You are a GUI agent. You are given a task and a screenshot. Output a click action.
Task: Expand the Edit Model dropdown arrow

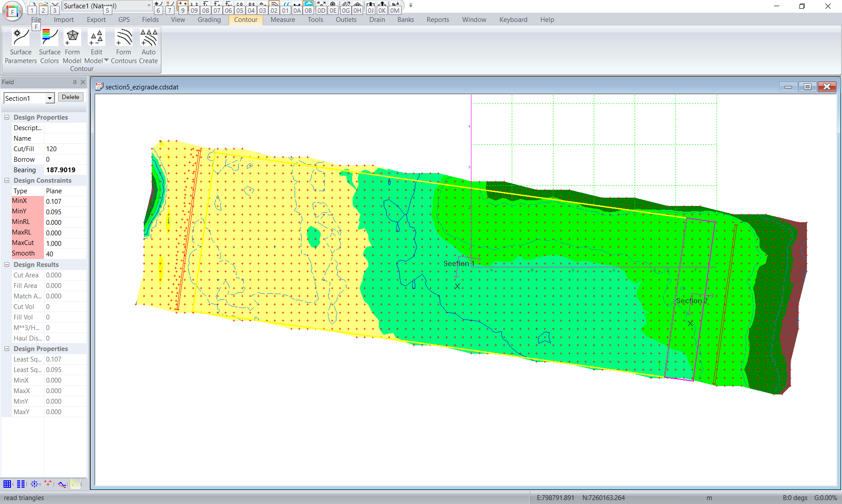tap(106, 60)
